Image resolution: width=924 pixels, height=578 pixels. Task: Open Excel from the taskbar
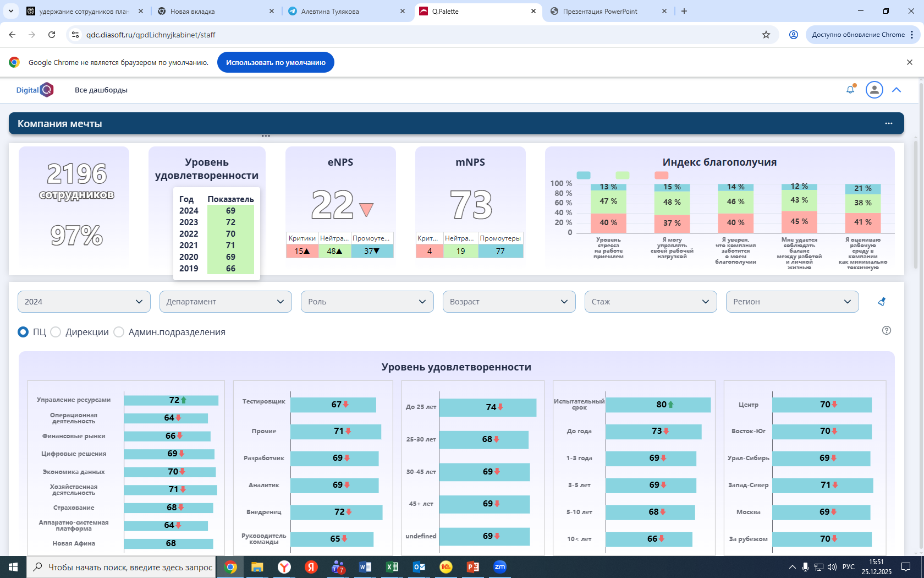click(392, 567)
